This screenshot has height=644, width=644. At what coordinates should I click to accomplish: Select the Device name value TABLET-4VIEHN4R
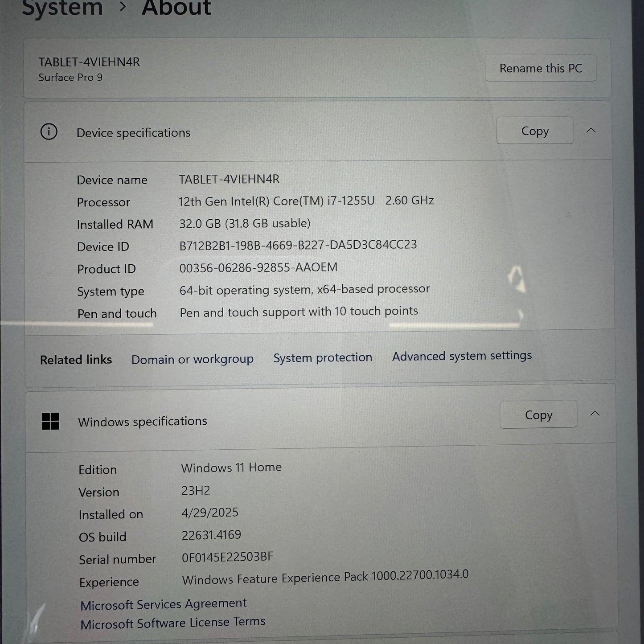click(229, 179)
